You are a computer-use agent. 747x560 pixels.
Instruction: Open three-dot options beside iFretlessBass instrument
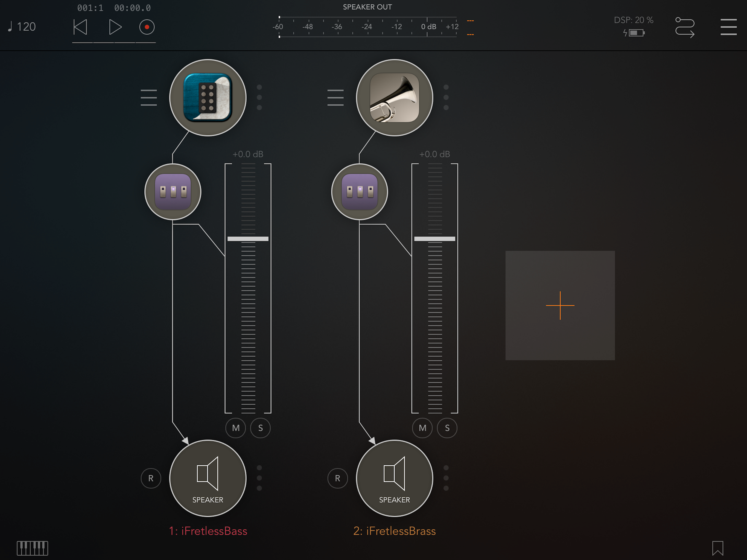(x=259, y=98)
